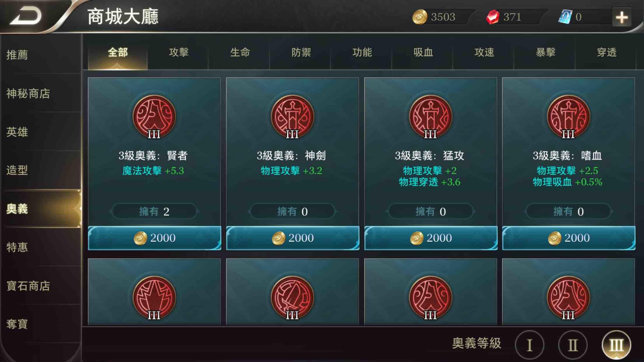Viewport: 644px width, 362px height.
Task: Tap the gold coin balance icon
Action: pyautogui.click(x=420, y=17)
